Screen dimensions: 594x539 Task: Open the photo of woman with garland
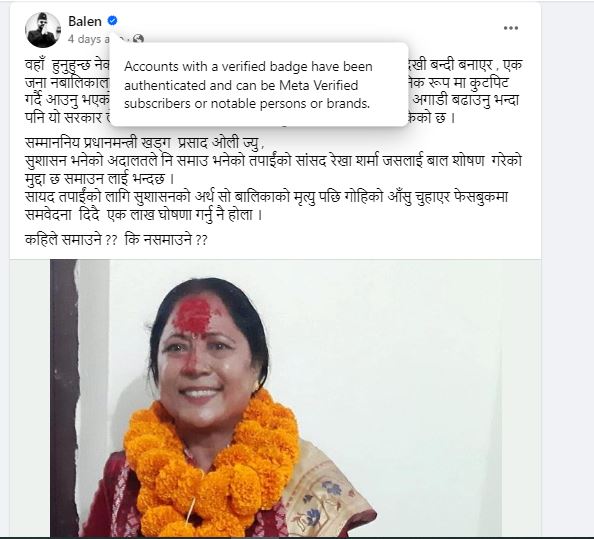(x=276, y=398)
